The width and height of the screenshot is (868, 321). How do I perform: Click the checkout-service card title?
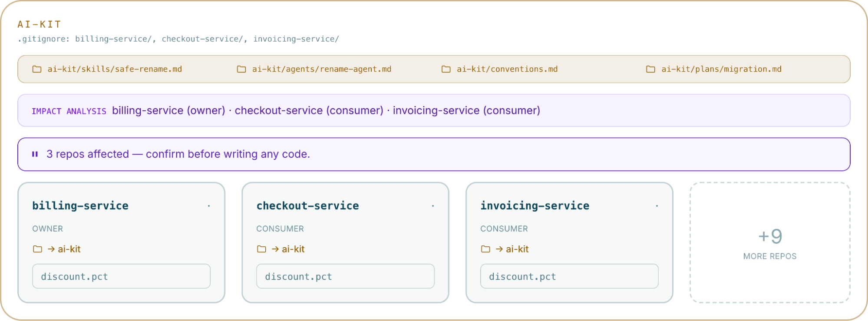coord(307,205)
